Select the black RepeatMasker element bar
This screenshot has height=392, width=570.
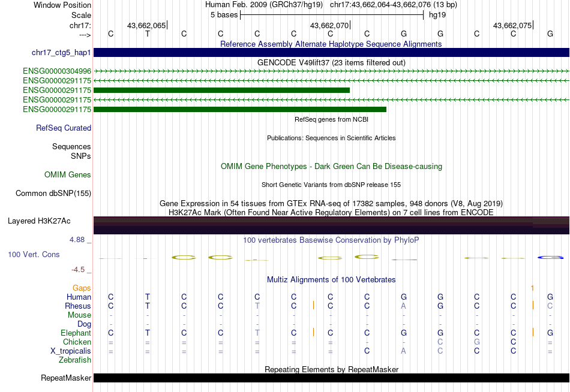pos(331,378)
